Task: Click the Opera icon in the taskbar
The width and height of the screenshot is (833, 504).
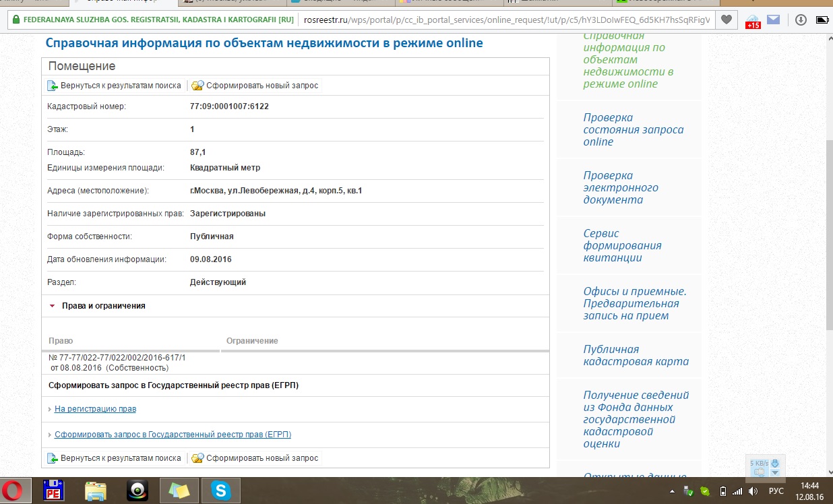Action: click(13, 491)
